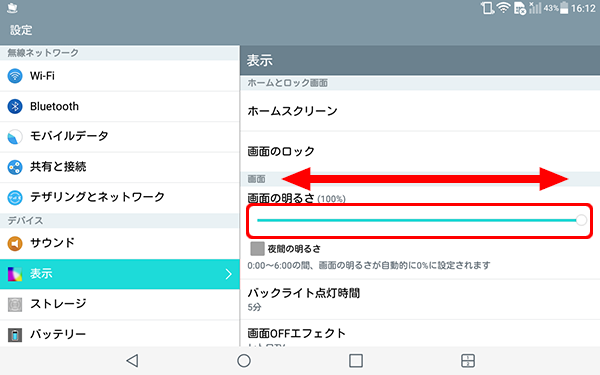The height and width of the screenshot is (375, 600).
Task: Open ストレージ settings
Action: tap(120, 305)
